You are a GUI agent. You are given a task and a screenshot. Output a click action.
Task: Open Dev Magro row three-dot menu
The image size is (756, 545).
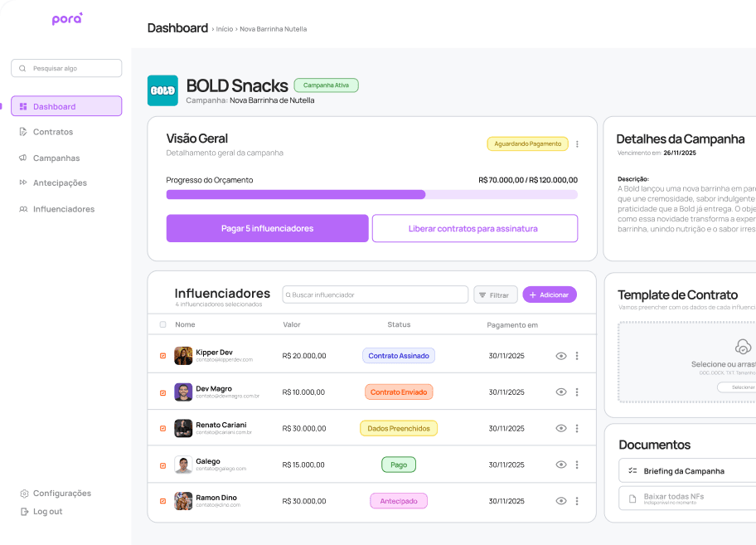(x=577, y=392)
